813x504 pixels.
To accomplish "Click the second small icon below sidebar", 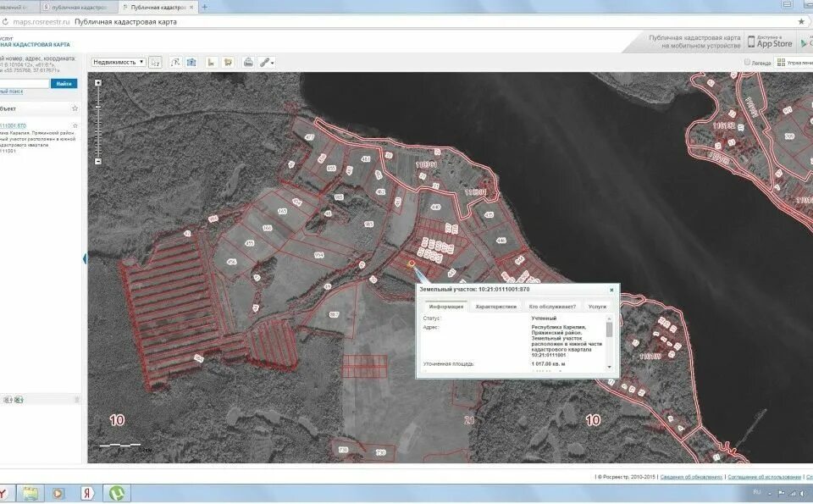I will pyautogui.click(x=19, y=400).
